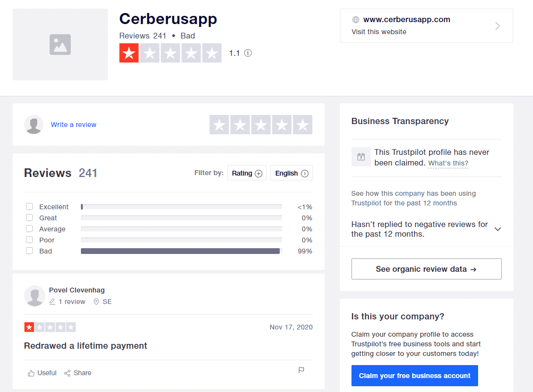The height and width of the screenshot is (392, 533).
Task: Click the flag icon to report the review
Action: 301,370
